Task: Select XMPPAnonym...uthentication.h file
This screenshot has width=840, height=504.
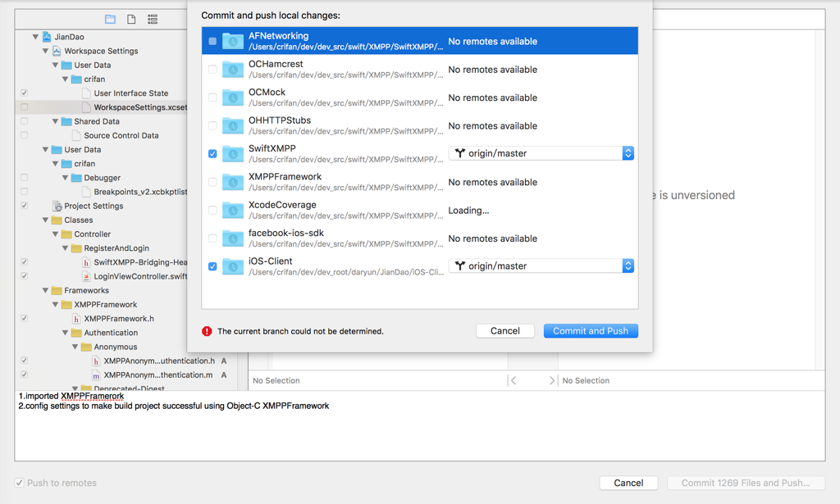Action: [159, 361]
